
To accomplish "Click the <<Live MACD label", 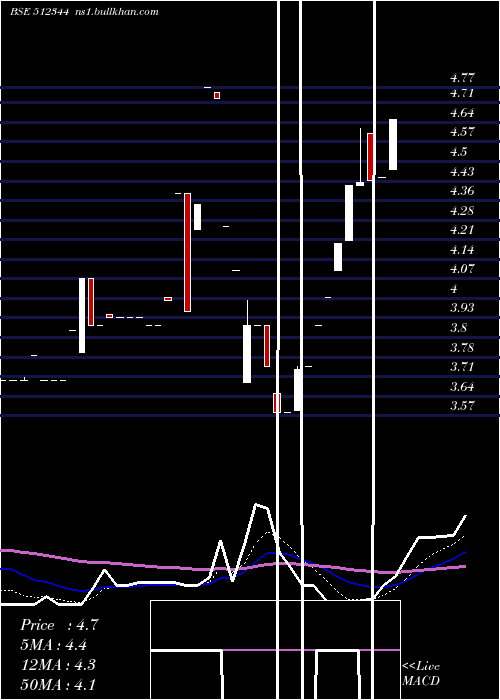I will [x=421, y=673].
